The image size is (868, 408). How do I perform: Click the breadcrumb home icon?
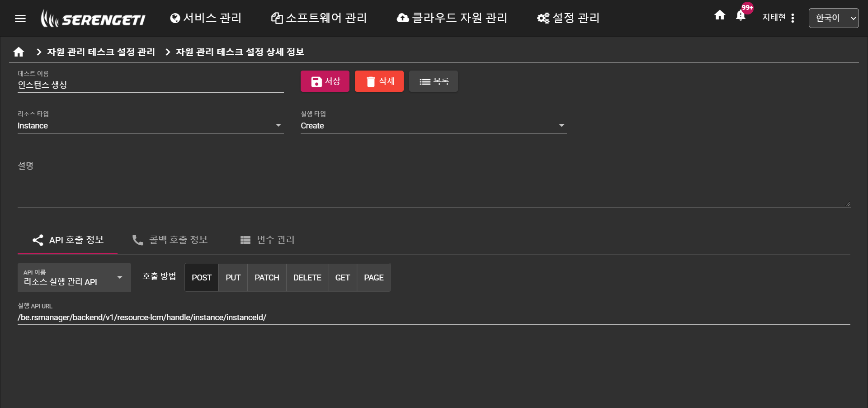(x=19, y=52)
